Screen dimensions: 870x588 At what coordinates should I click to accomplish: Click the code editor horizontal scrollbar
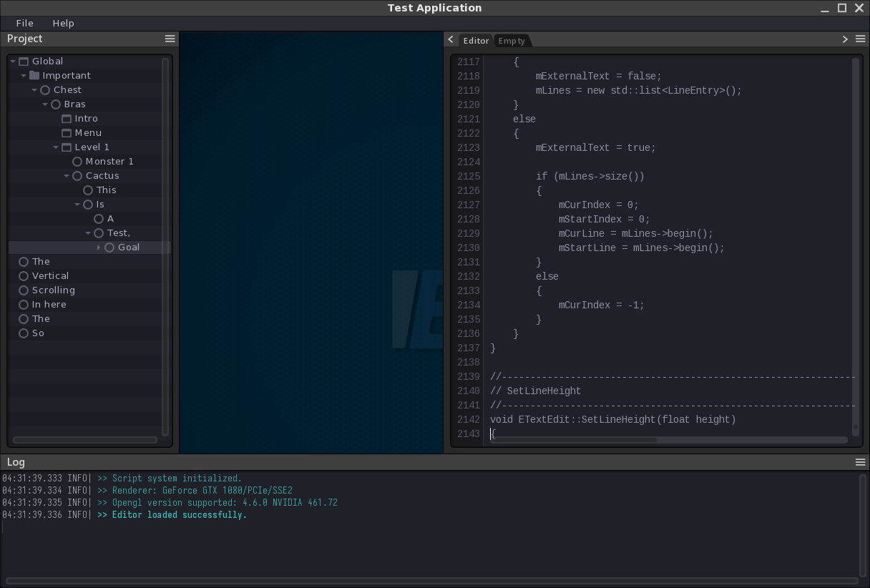click(572, 440)
